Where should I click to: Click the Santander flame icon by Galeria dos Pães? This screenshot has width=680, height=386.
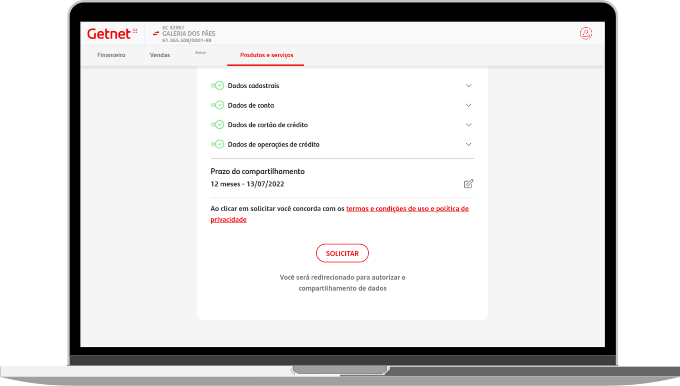pos(156,33)
